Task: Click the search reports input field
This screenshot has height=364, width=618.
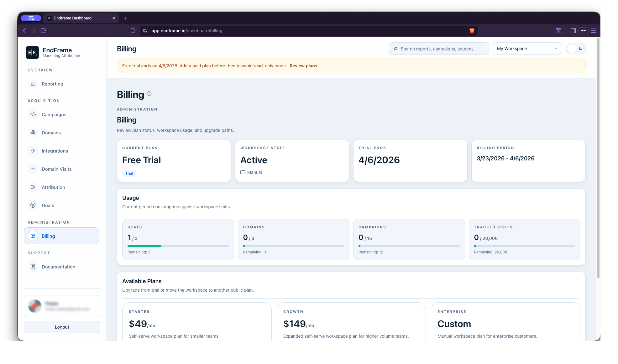Action: coord(439,49)
